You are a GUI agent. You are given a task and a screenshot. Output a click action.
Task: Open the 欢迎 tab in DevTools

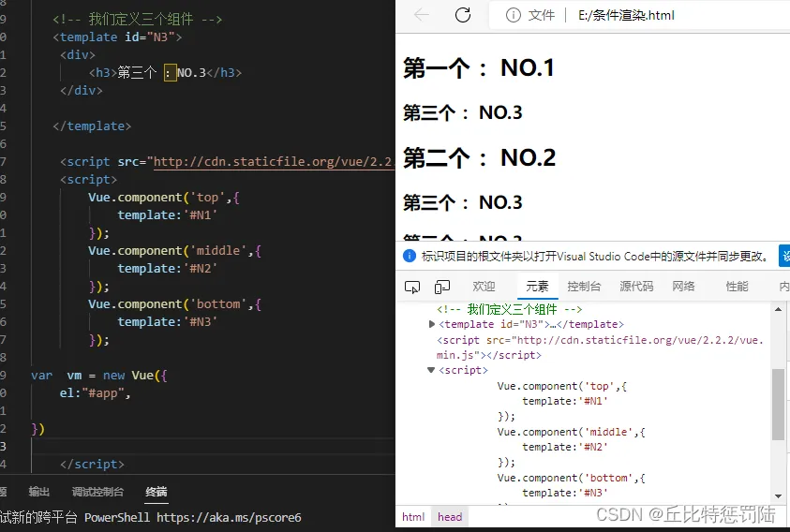tap(484, 287)
